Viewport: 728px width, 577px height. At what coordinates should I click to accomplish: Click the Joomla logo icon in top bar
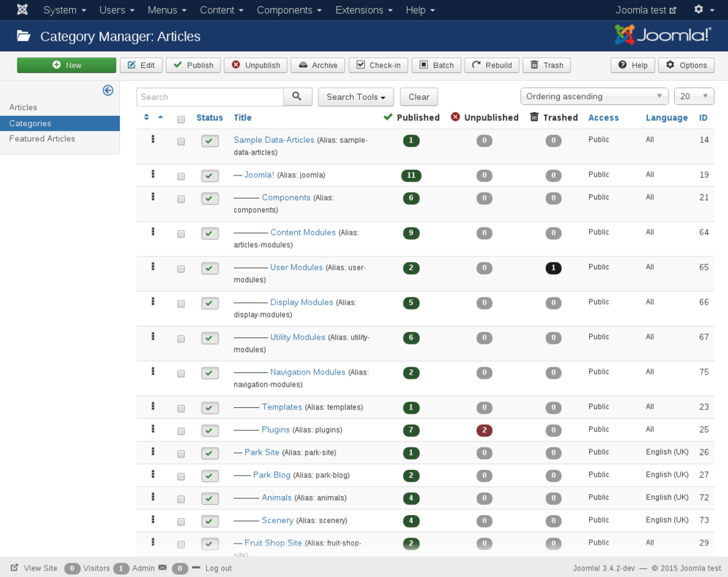pos(23,10)
